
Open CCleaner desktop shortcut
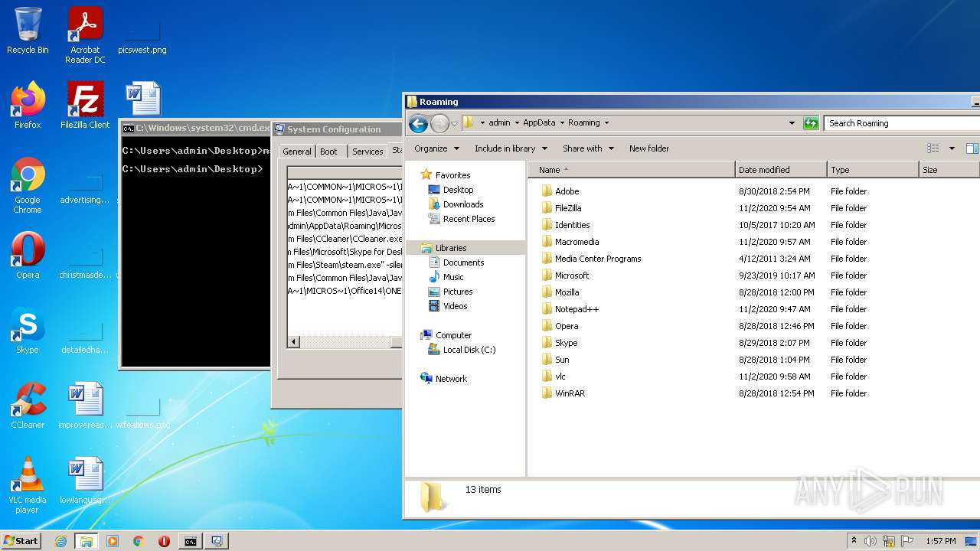click(x=28, y=406)
